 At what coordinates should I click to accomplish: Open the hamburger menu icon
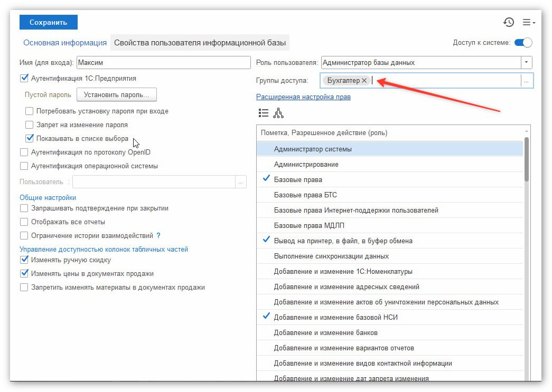tap(528, 22)
